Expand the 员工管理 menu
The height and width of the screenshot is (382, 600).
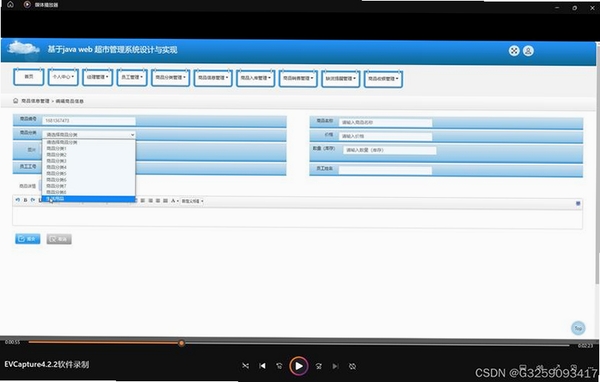[132, 77]
